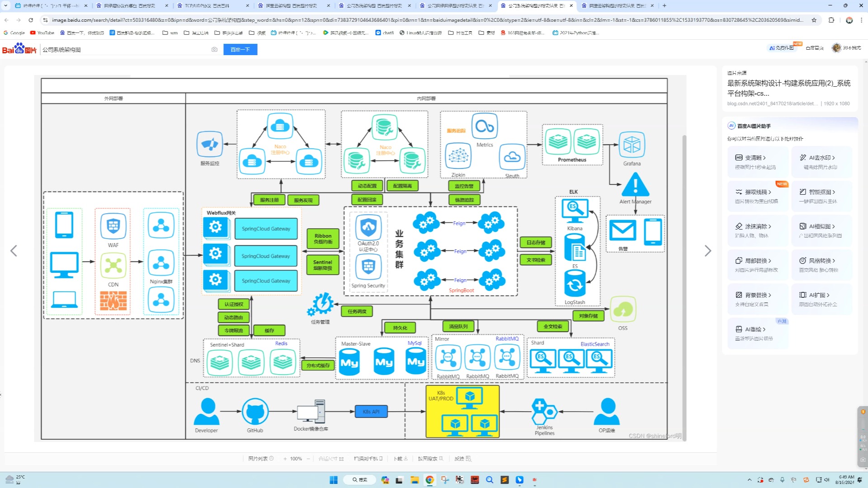Open the taskbar clock showing 6:49 AM

point(846,479)
